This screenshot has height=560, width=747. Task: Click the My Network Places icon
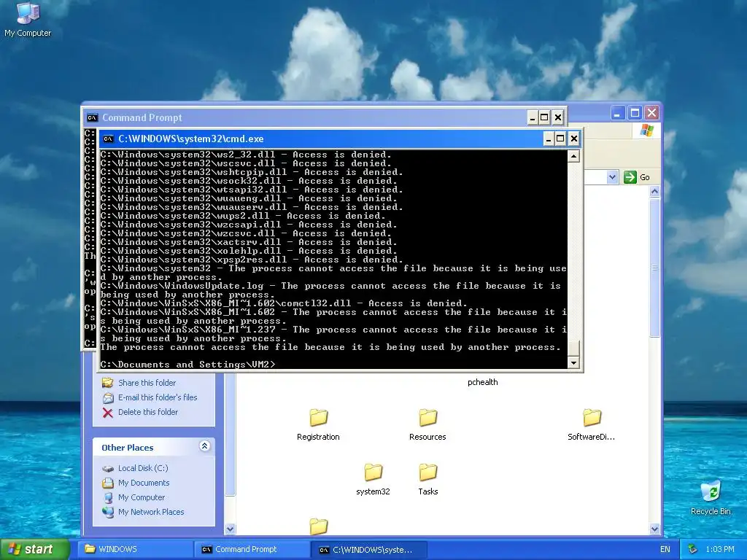[x=108, y=512]
